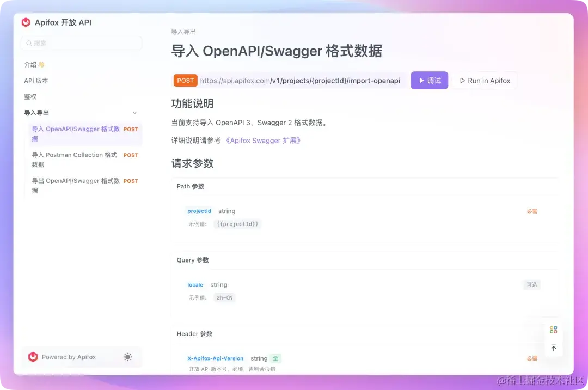Click the {{projectId}} example value chip
The height and width of the screenshot is (390, 588).
237,224
